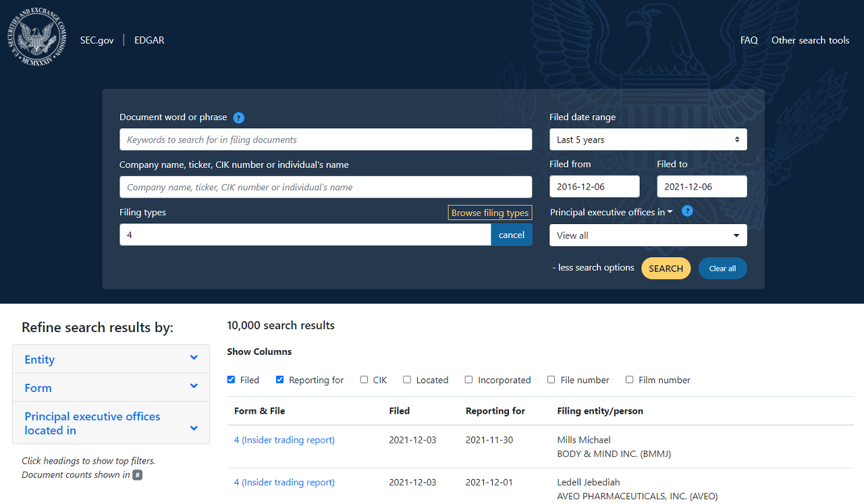Screen dimensions: 864x504
Task: Click the Filed column header
Action: click(400, 411)
